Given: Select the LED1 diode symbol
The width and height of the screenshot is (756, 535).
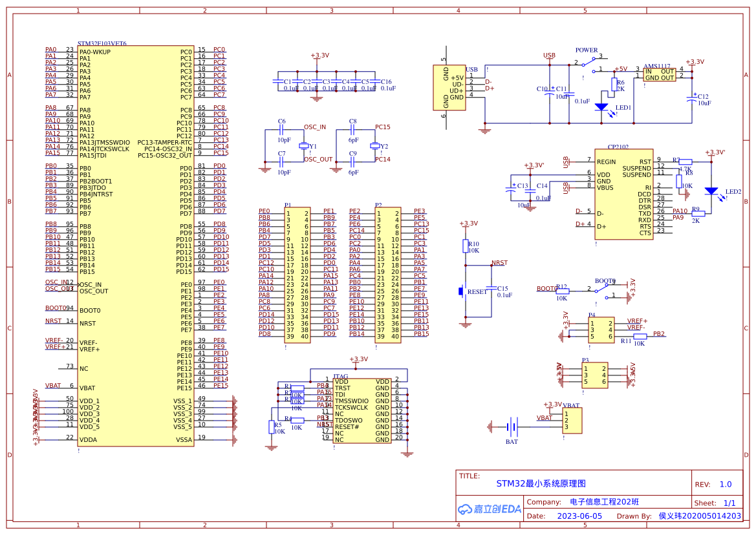Looking at the screenshot, I should (x=601, y=107).
